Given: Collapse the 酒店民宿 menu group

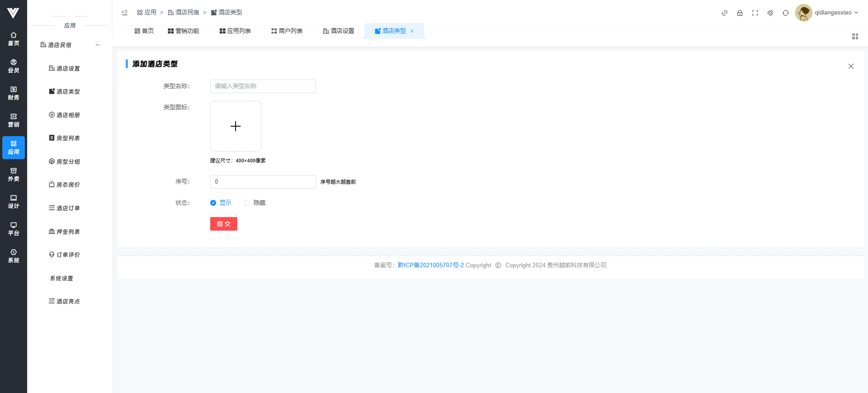Looking at the screenshot, I should (97, 45).
